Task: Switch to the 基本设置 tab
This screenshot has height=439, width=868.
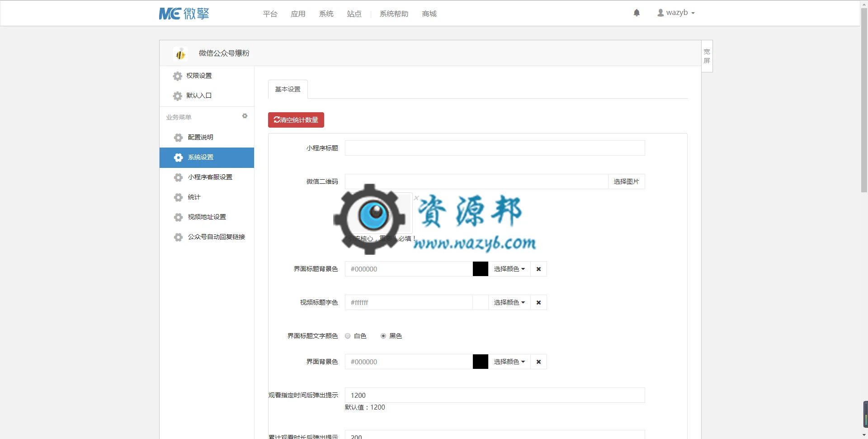Action: [288, 89]
